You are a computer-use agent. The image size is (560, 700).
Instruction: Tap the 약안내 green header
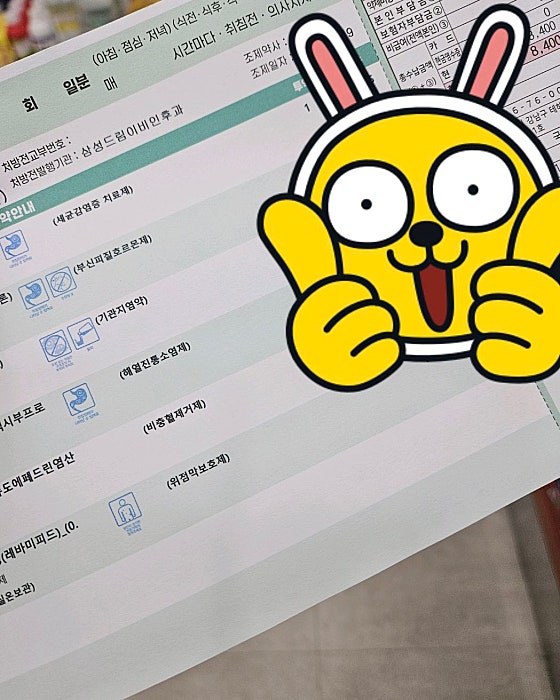[x=18, y=212]
